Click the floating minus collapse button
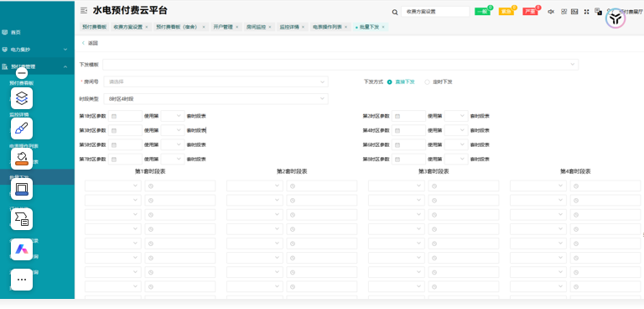The height and width of the screenshot is (309, 644). point(22,73)
